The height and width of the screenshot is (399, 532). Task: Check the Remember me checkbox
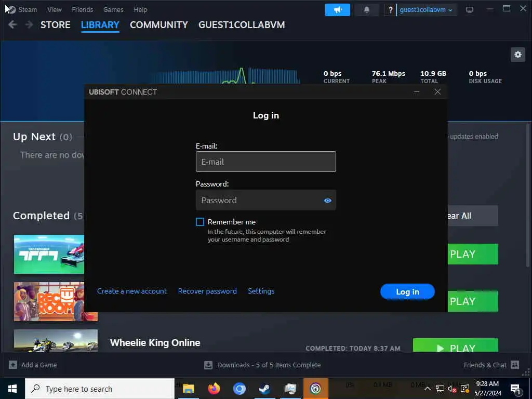point(200,222)
